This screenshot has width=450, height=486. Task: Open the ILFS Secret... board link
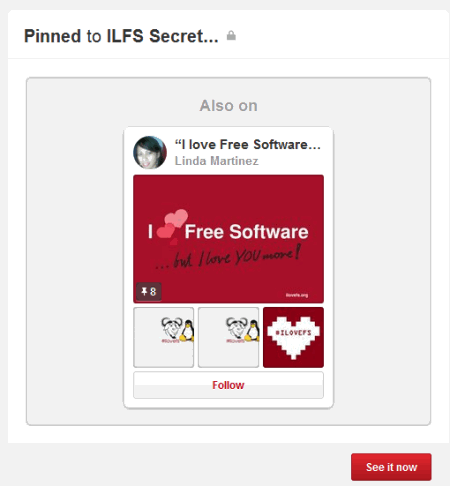[x=162, y=36]
